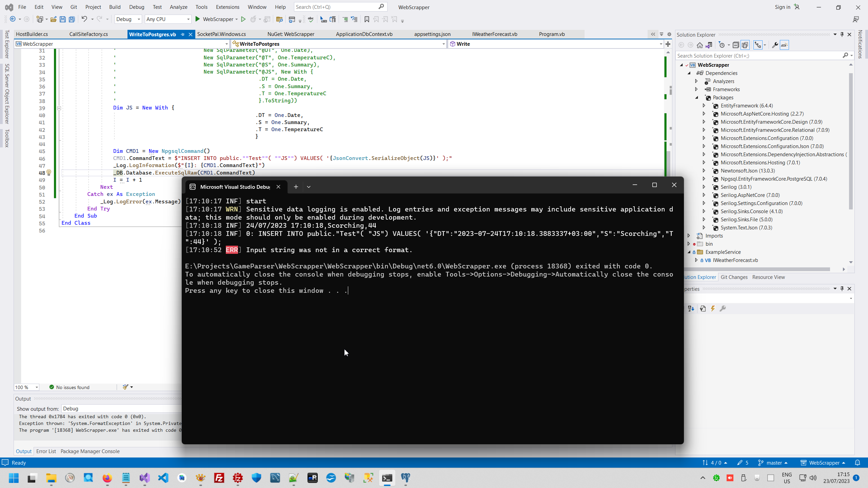
Task: Collapse all nodes in Solution Explorer
Action: [x=736, y=45]
